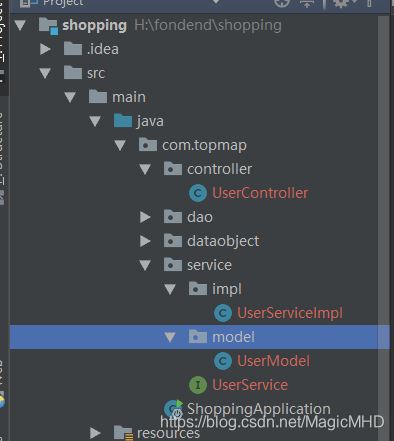Click the blue java source root icon
The width and height of the screenshot is (394, 441).
[123, 121]
